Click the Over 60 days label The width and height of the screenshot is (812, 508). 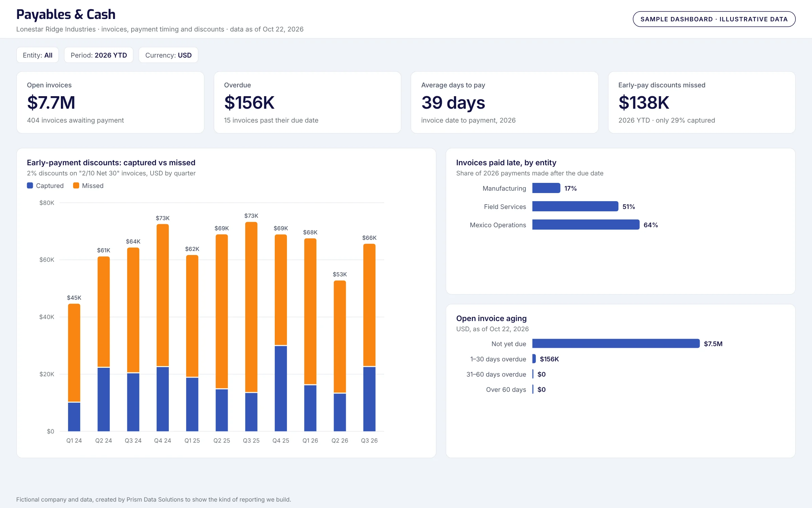pyautogui.click(x=506, y=389)
